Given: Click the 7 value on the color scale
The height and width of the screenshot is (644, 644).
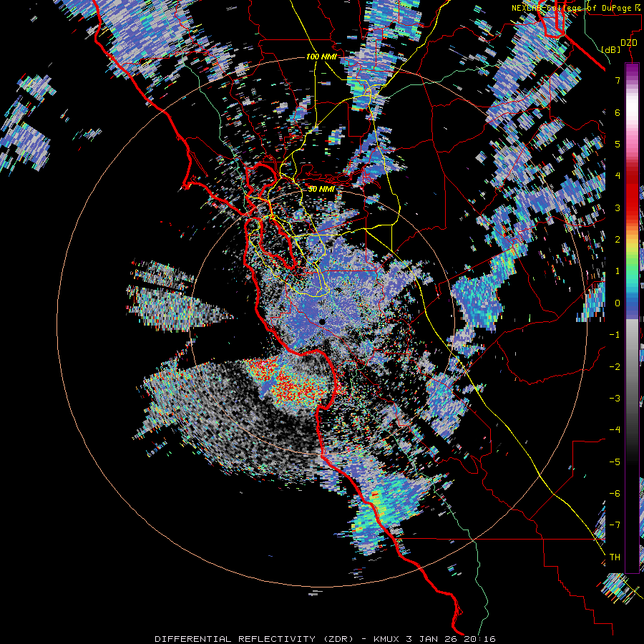Looking at the screenshot, I should pos(618,80).
